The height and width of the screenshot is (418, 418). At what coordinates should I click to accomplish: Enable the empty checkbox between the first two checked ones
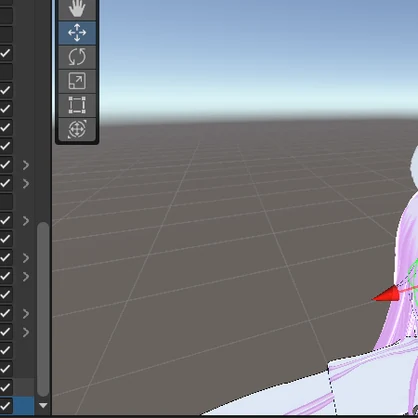6,71
